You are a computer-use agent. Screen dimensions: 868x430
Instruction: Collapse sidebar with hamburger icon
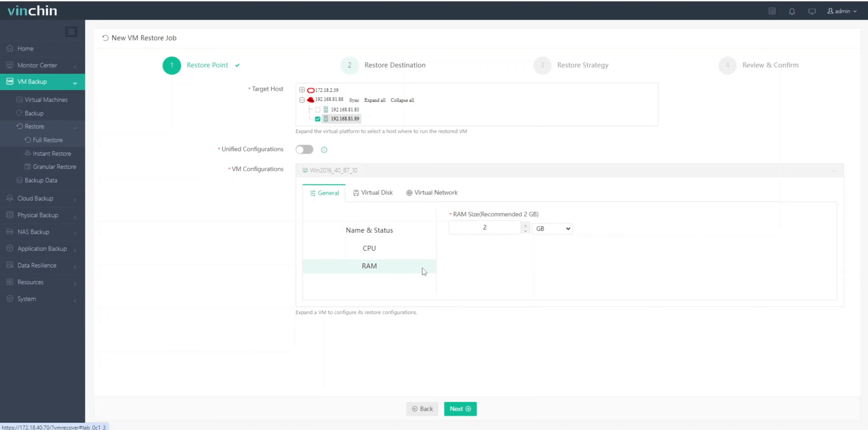pyautogui.click(x=71, y=32)
